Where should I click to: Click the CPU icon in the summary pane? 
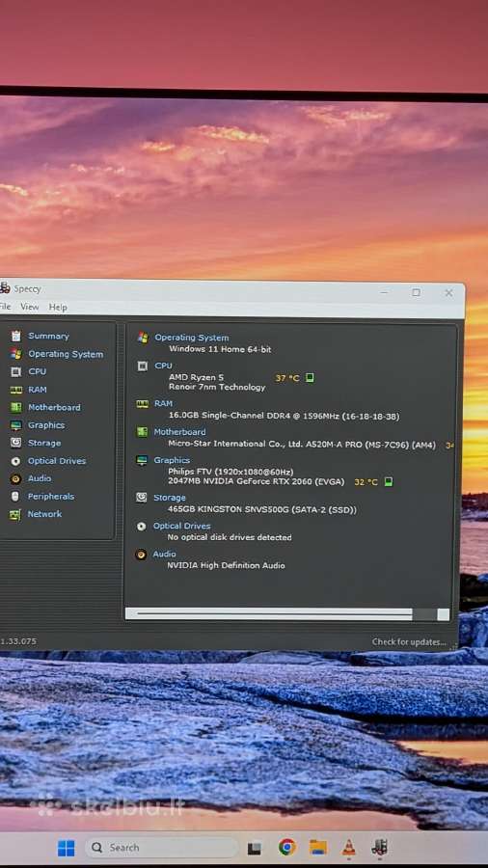tap(143, 366)
